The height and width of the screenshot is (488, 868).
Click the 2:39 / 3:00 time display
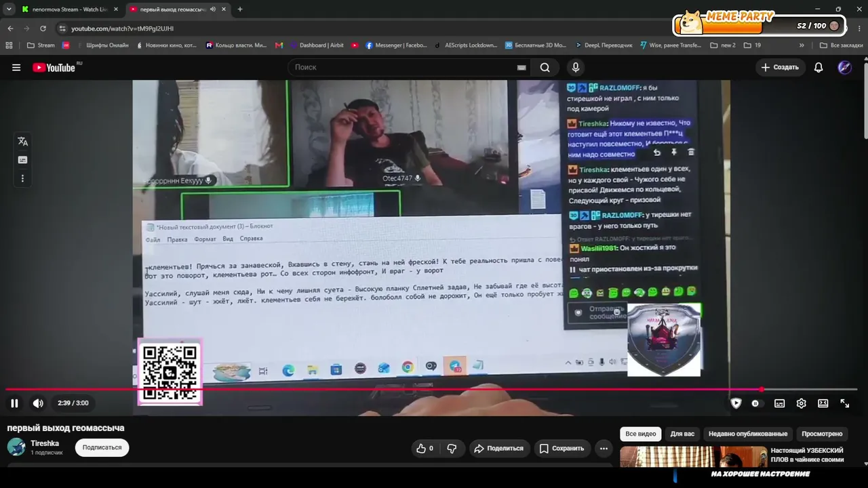[x=73, y=403]
